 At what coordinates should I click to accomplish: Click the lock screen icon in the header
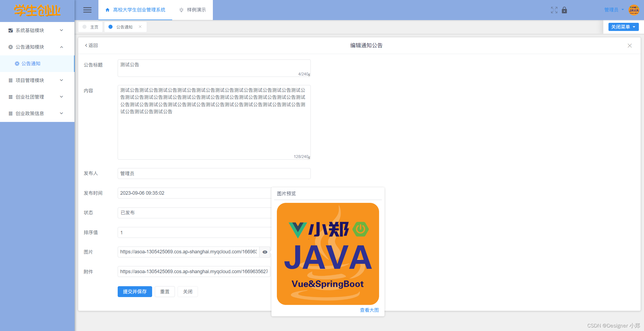point(565,10)
